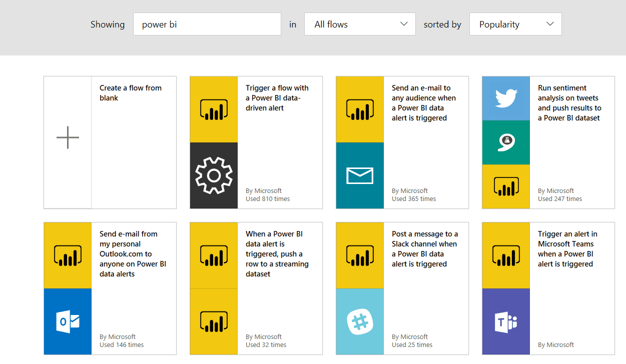This screenshot has height=364, width=626.
Task: Click the 'Showing' label
Action: pyautogui.click(x=108, y=24)
